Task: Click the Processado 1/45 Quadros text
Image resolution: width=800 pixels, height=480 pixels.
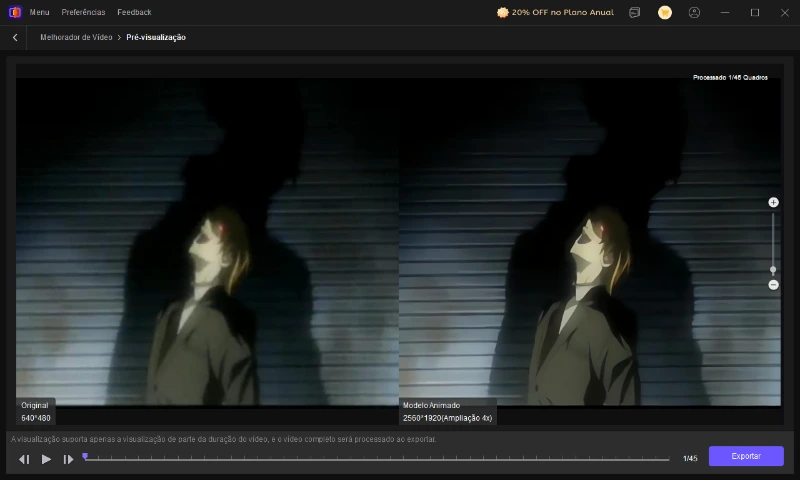Action: (730, 78)
